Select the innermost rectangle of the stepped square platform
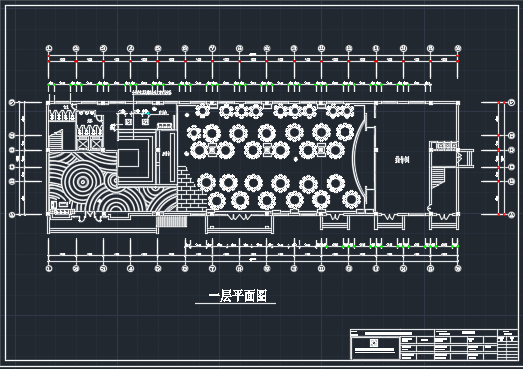Viewport: 523px width, 369px height. point(128,158)
